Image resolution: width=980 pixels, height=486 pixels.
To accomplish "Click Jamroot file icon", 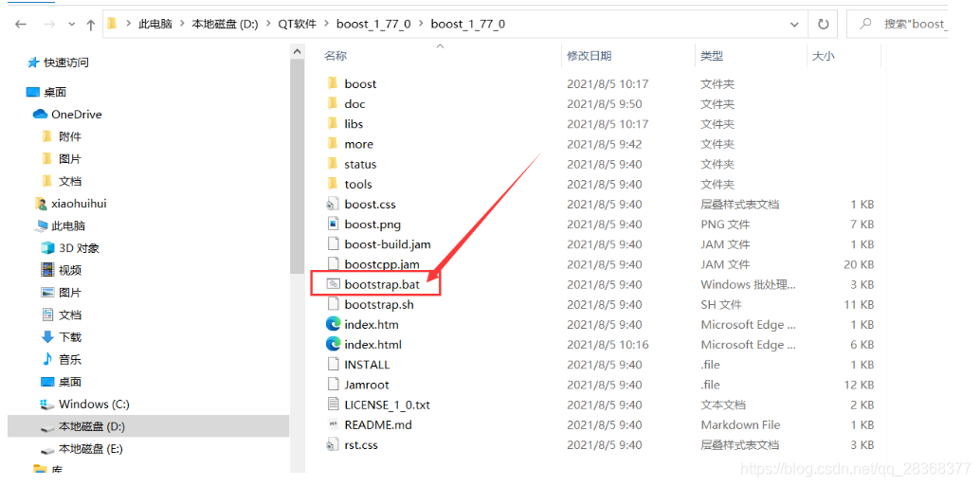I will [333, 385].
